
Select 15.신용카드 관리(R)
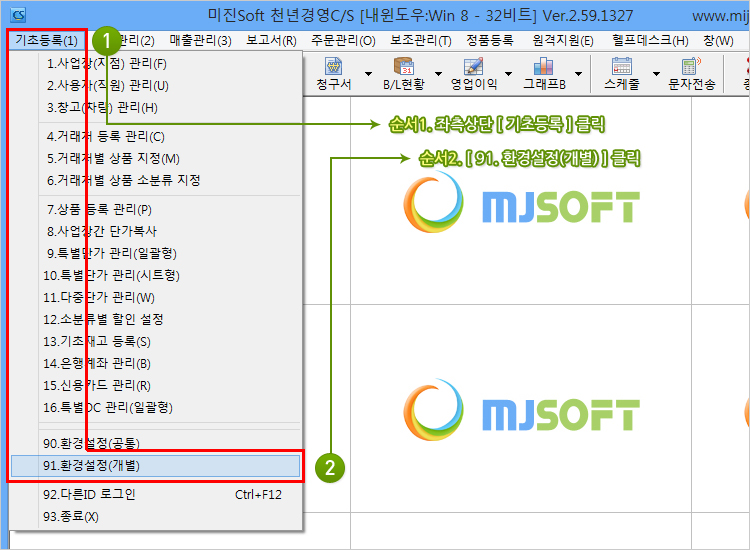click(x=156, y=385)
